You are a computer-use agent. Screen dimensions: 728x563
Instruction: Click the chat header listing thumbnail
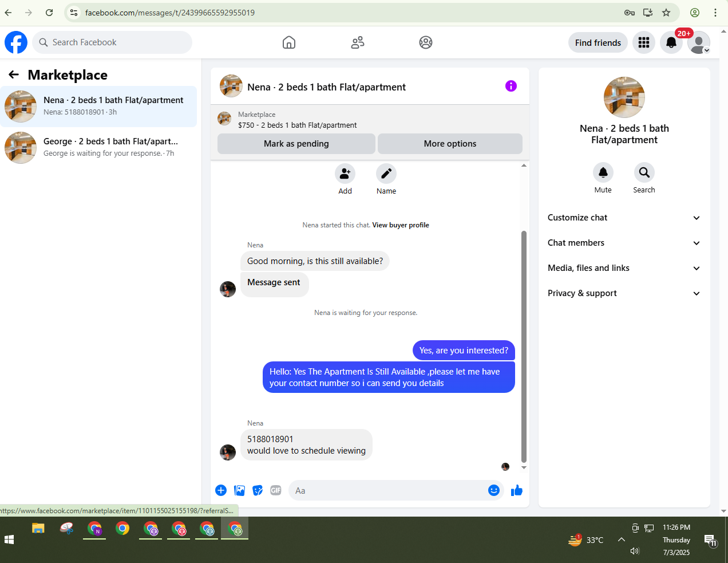click(231, 86)
